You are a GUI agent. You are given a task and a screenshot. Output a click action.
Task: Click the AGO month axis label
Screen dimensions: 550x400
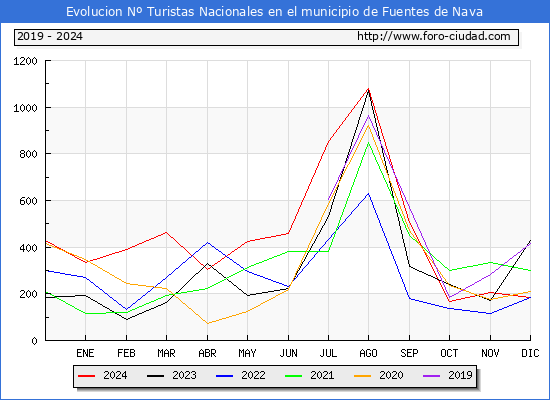(368, 353)
